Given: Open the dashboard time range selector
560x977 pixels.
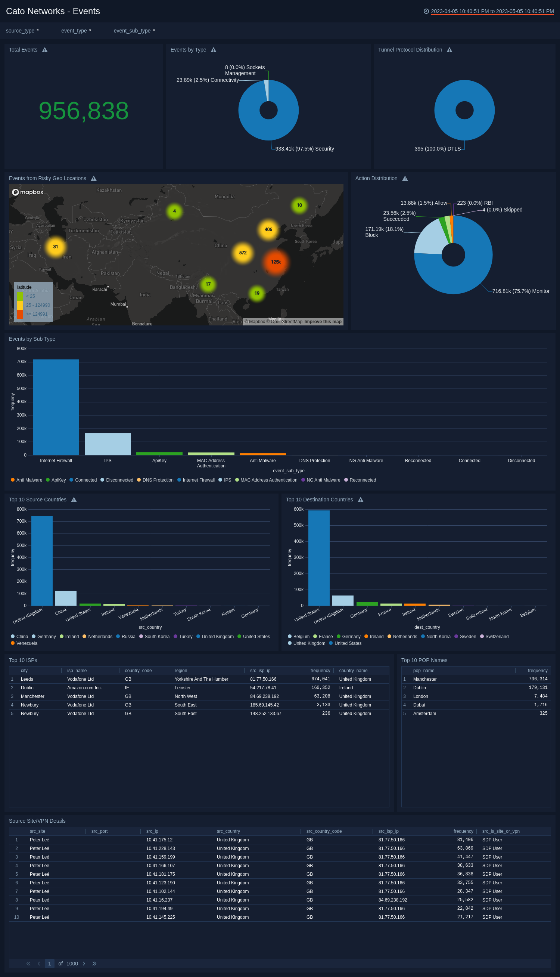Looking at the screenshot, I should (x=492, y=12).
